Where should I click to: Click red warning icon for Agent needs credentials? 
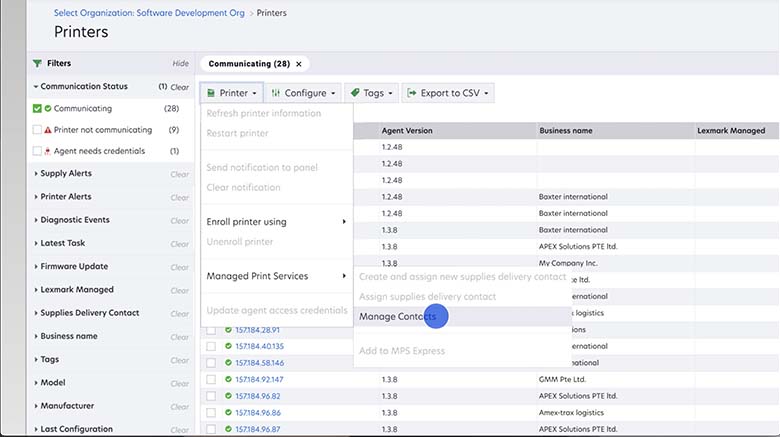pos(48,151)
